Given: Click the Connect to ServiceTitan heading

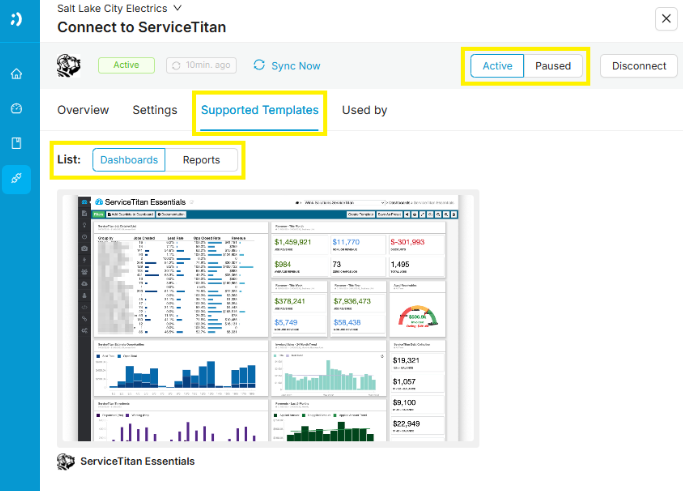Looking at the screenshot, I should click(142, 27).
